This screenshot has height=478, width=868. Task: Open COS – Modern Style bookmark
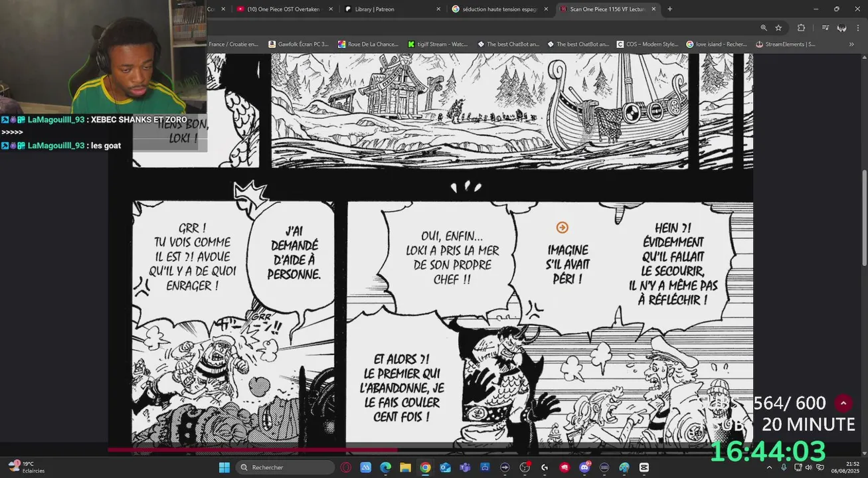(648, 44)
